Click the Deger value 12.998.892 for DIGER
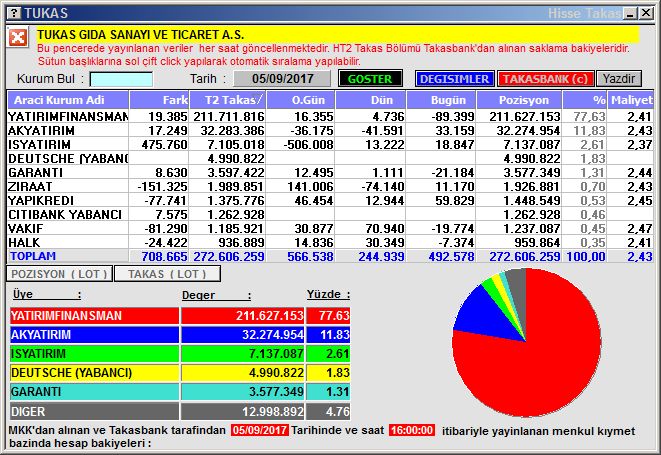 pos(273,411)
